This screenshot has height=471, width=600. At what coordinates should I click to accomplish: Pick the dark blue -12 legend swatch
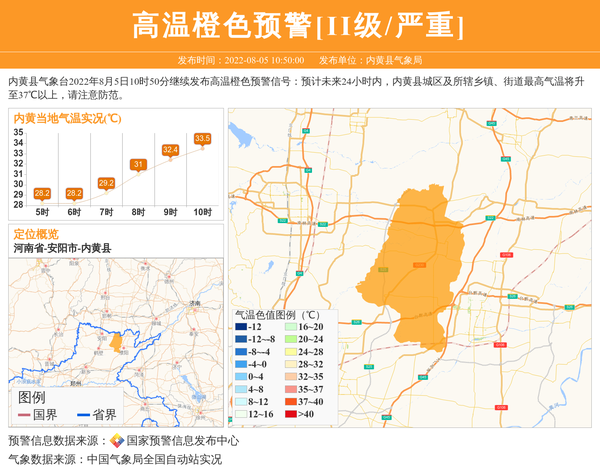tap(241, 327)
